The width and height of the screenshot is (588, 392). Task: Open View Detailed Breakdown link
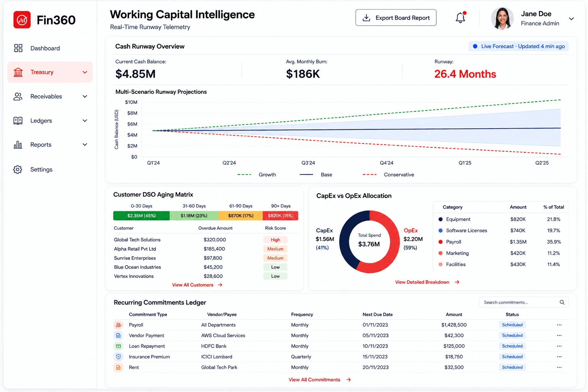(x=427, y=282)
